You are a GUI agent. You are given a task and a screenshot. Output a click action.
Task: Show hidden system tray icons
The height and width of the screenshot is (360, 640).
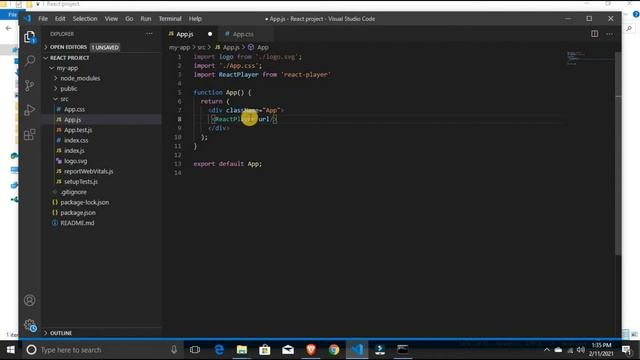click(547, 350)
